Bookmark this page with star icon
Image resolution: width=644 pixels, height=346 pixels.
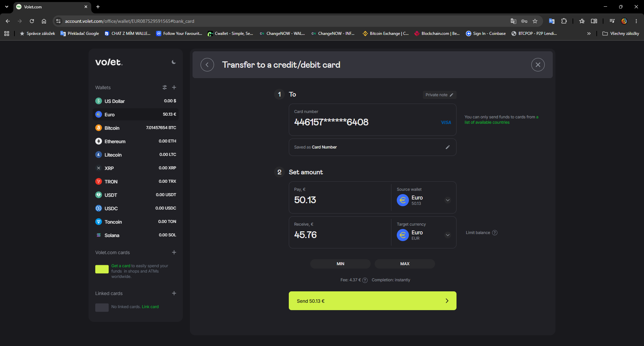[x=535, y=21]
